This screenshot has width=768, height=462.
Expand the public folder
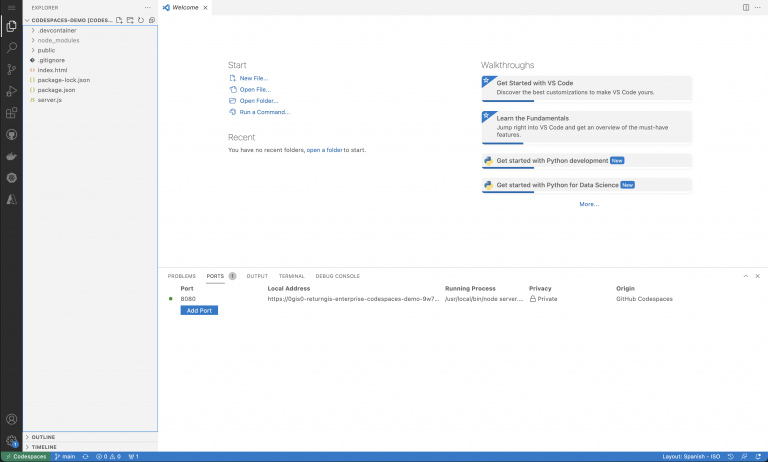point(46,50)
